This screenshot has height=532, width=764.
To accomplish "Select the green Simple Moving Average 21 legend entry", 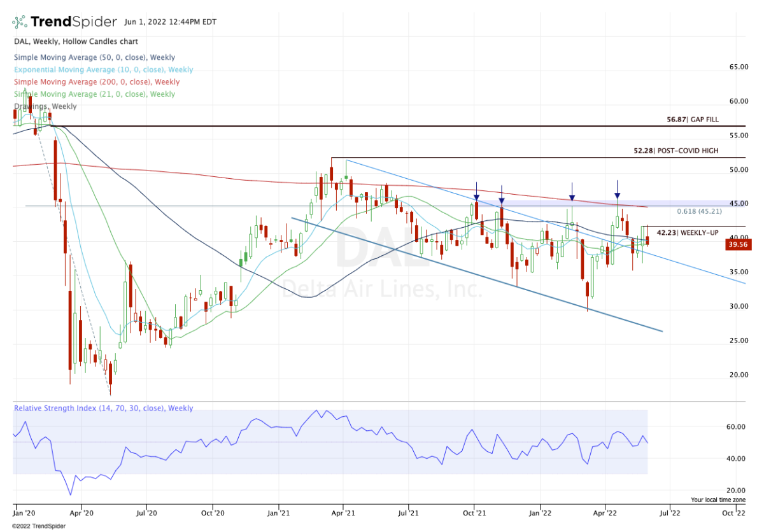I will tap(94, 94).
